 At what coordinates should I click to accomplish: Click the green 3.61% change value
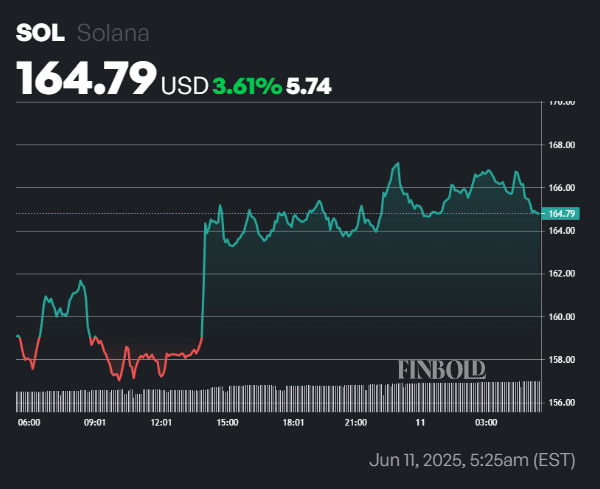[247, 86]
